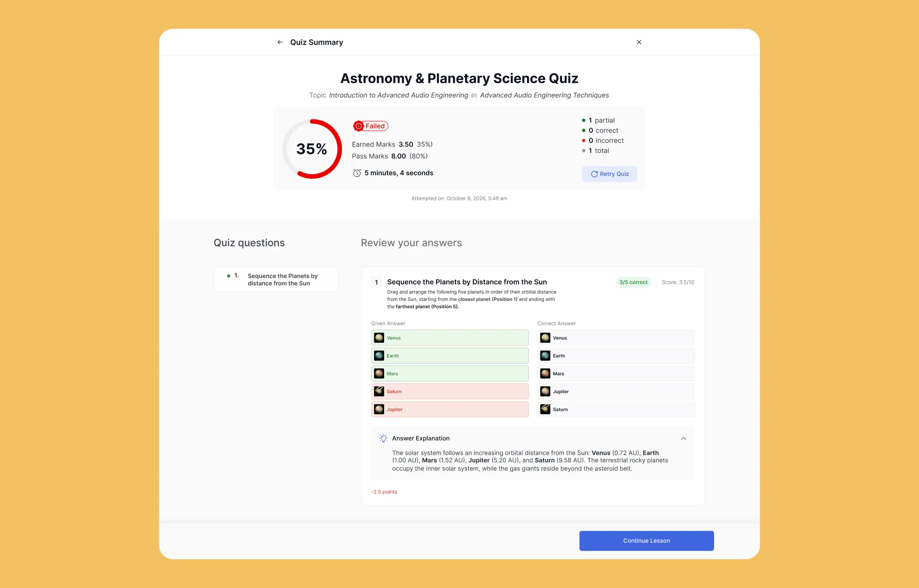This screenshot has width=919, height=588.
Task: Open the Introduction to Advanced Audio Engineering topic link
Action: point(398,95)
